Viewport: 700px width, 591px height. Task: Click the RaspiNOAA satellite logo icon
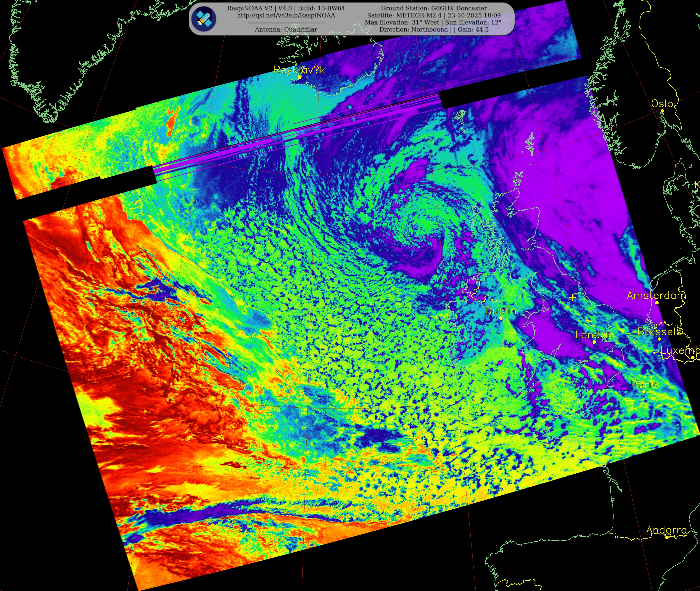(204, 19)
